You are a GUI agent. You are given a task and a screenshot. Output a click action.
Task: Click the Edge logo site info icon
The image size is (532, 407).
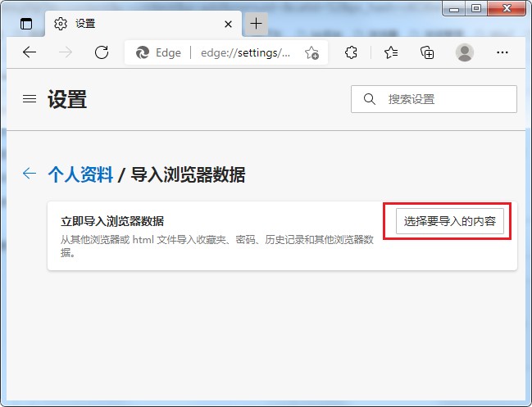pos(143,52)
